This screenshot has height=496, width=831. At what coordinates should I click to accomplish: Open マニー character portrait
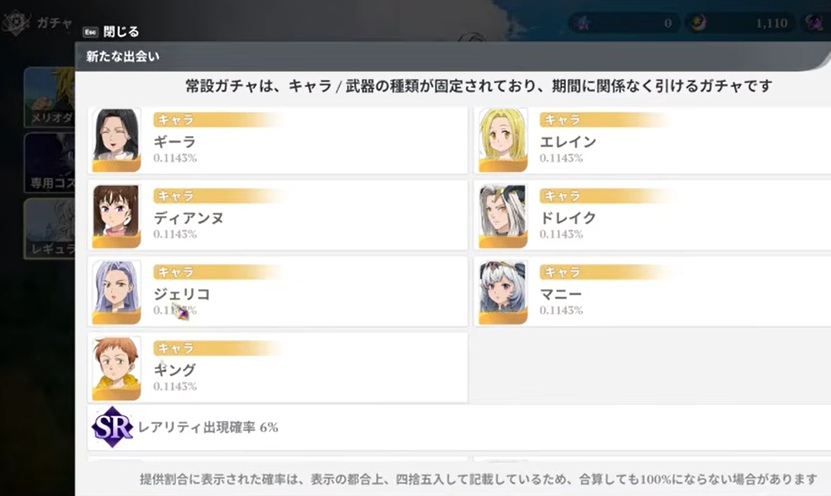click(502, 290)
